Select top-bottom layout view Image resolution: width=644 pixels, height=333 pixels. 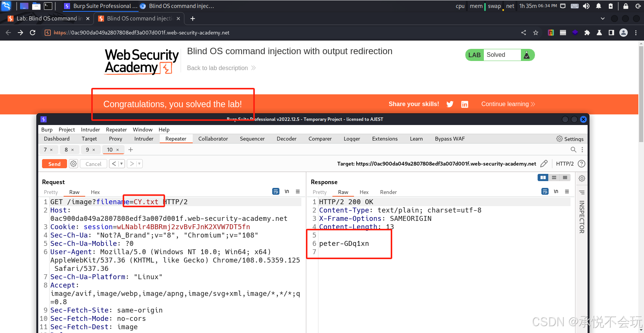[554, 178]
